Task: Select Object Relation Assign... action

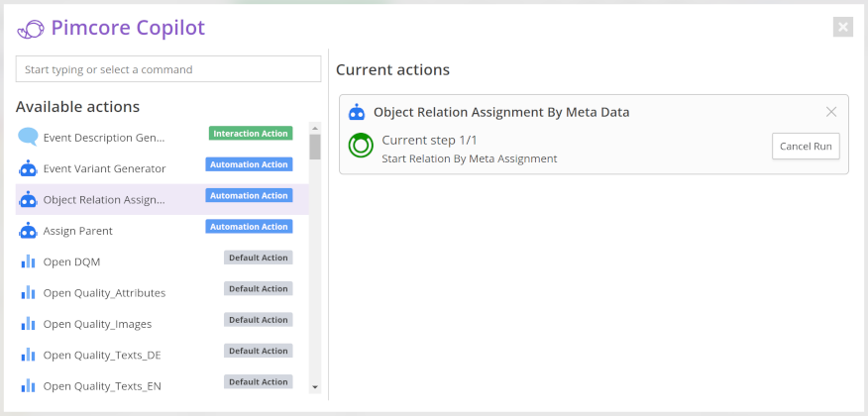Action: 163,199
